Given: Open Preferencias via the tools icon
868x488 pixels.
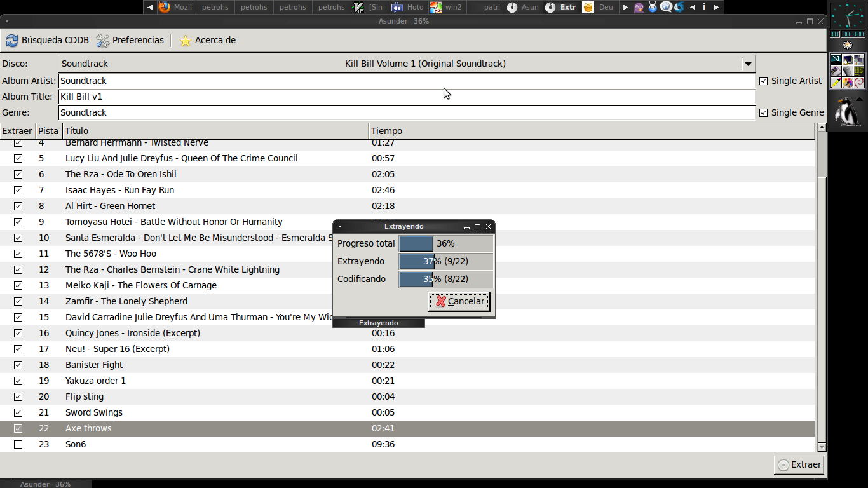Looking at the screenshot, I should (103, 41).
